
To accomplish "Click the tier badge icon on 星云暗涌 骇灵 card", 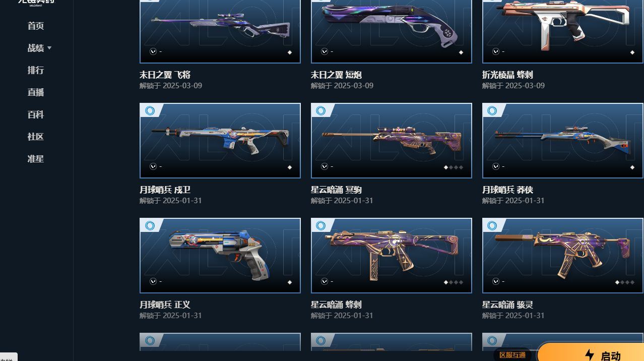I will 492,225.
